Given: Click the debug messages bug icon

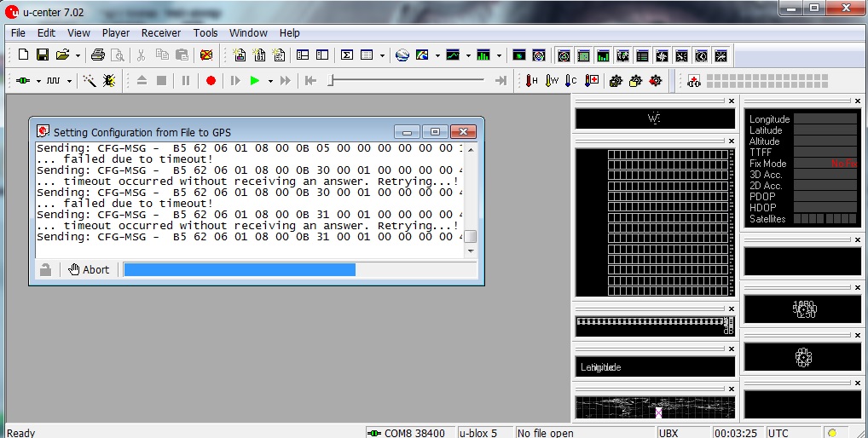Looking at the screenshot, I should pyautogui.click(x=109, y=81).
